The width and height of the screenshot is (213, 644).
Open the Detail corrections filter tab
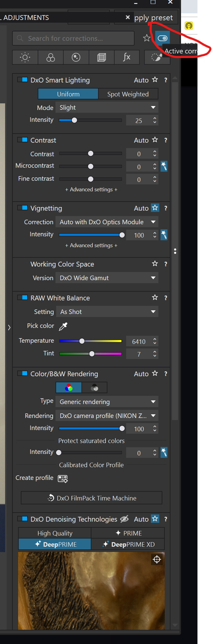point(76,57)
